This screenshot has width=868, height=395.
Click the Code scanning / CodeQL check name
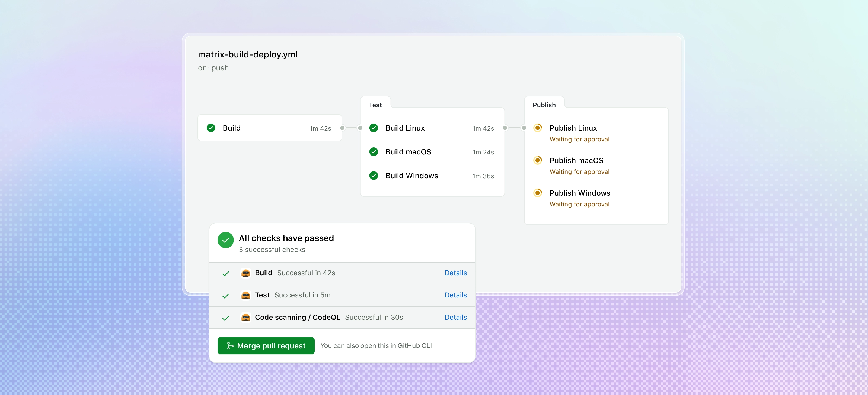(297, 317)
